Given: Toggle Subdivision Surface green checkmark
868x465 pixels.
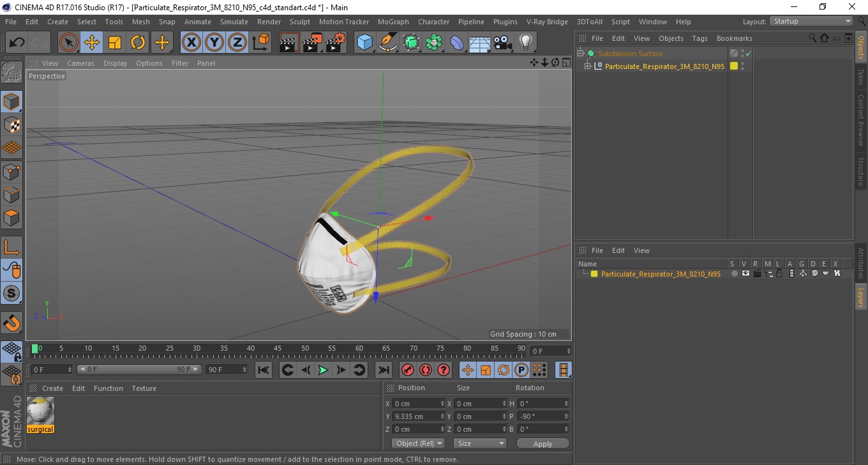Looking at the screenshot, I should click(748, 54).
